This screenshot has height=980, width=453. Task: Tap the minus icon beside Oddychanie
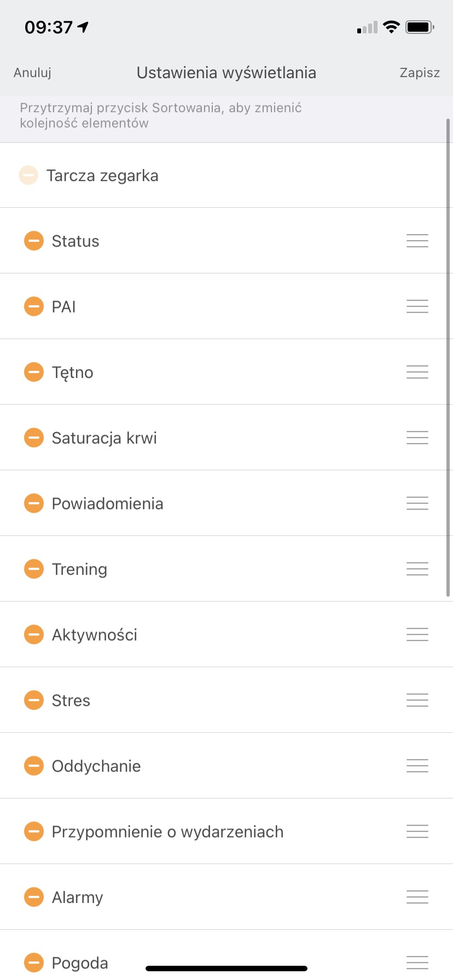[34, 766]
